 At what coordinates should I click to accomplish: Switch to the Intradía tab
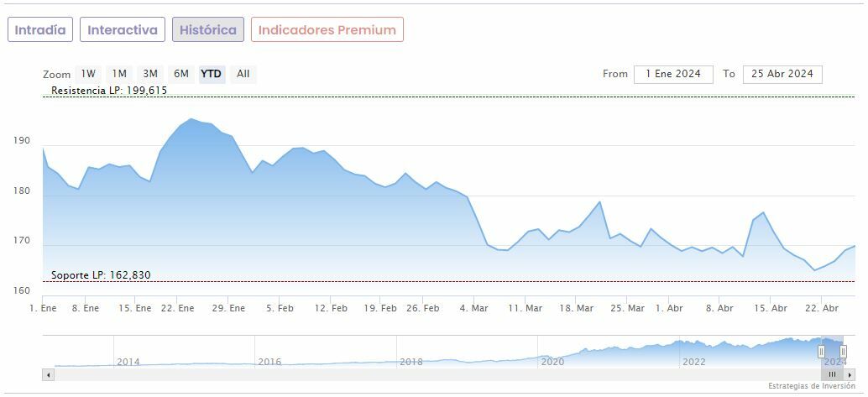tap(40, 30)
